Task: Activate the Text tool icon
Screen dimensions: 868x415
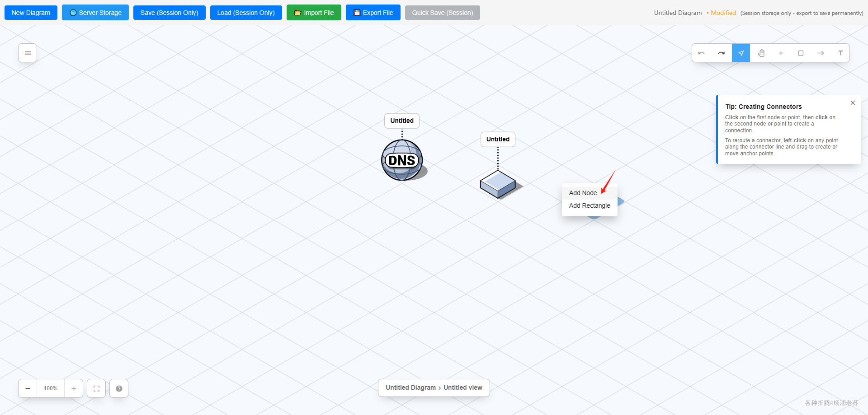Action: point(840,53)
